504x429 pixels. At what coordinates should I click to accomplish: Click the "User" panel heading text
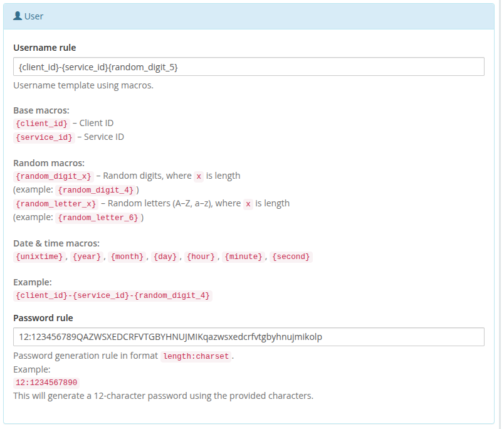[x=34, y=16]
